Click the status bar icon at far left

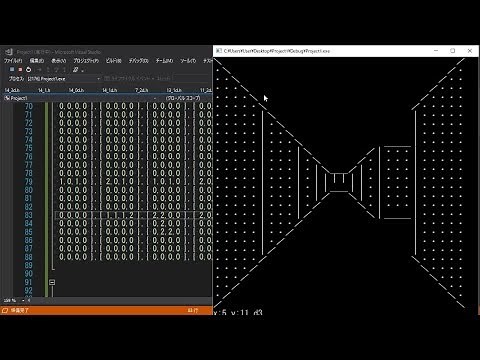pyautogui.click(x=5, y=310)
